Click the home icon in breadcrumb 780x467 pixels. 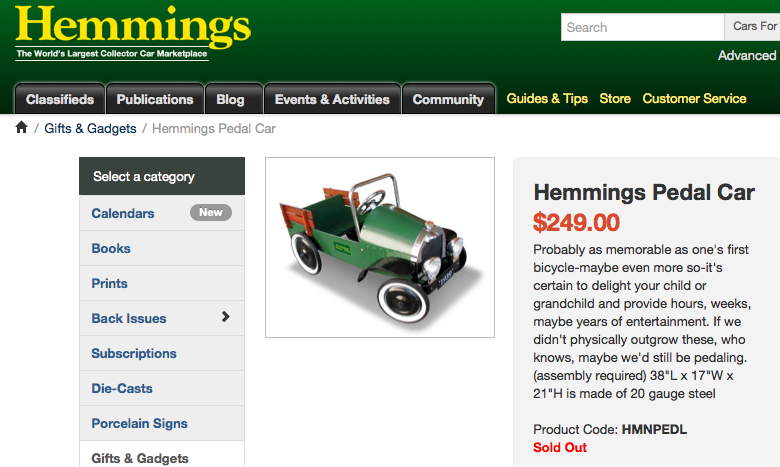tap(21, 128)
